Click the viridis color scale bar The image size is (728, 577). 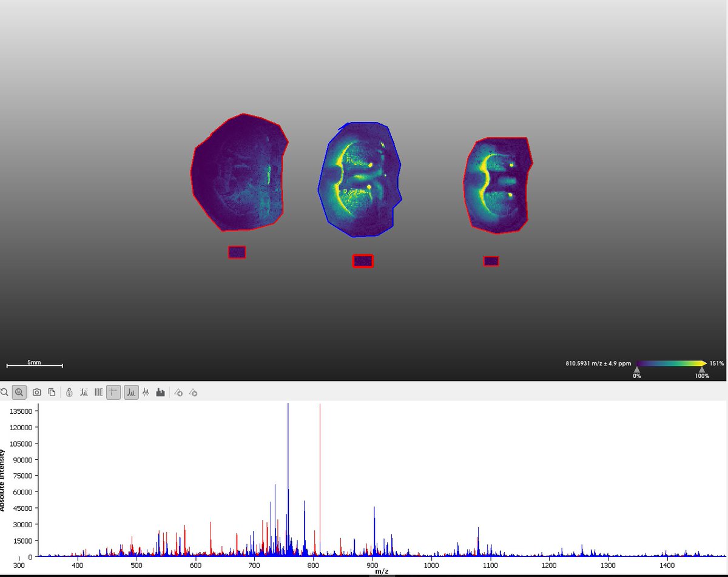click(672, 363)
